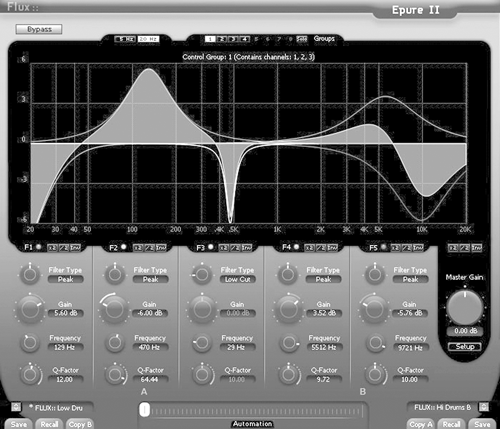Click the master section /2 button
Viewport: 500px width, 429px height.
[x=465, y=248]
